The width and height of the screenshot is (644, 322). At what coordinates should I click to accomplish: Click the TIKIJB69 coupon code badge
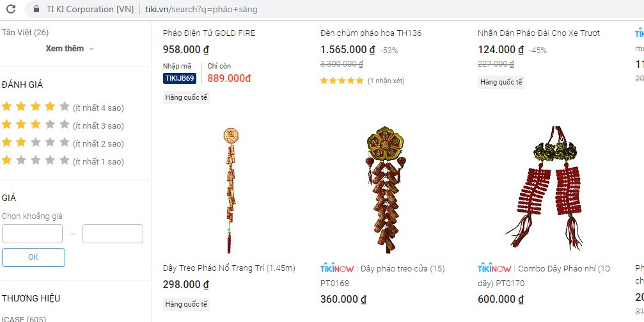[x=180, y=78]
